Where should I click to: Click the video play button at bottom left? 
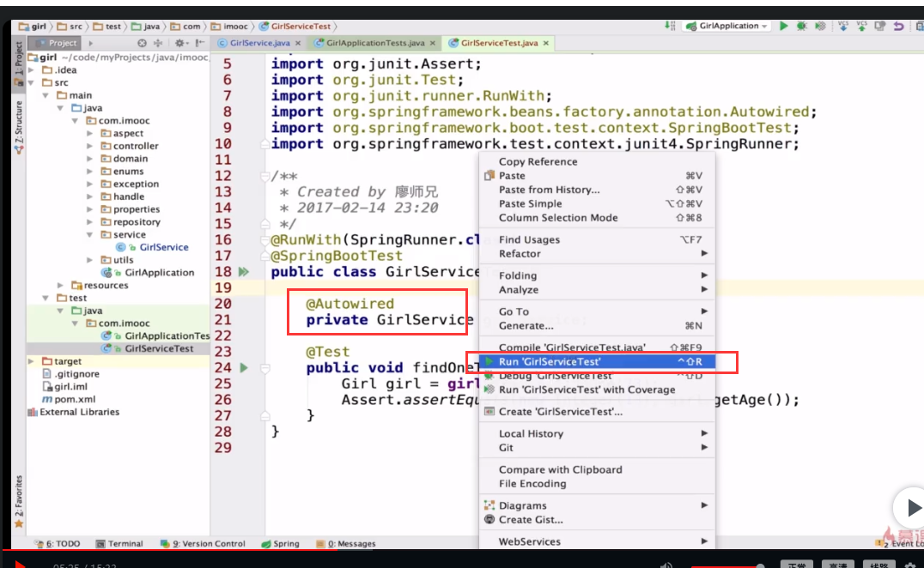[x=20, y=565]
